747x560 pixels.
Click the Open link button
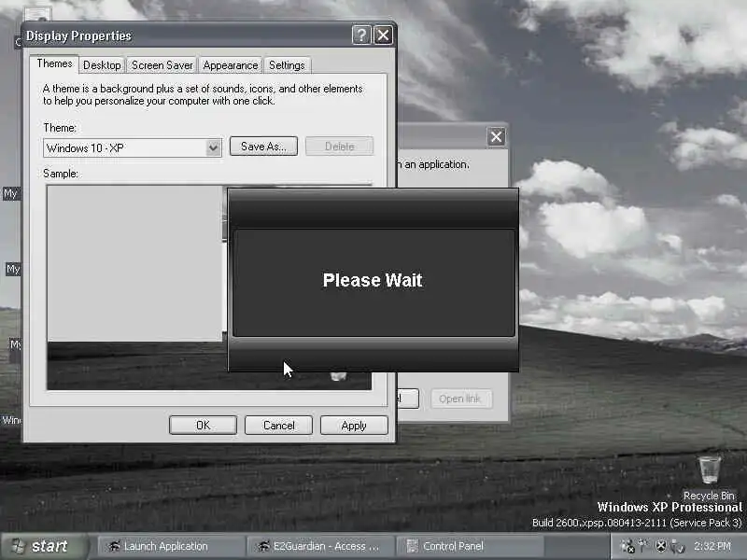point(459,399)
